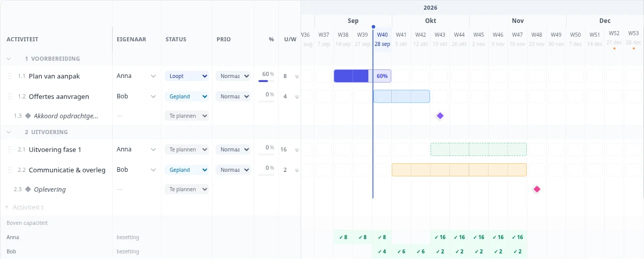This screenshot has width=644, height=259.
Task: Open priority dropdown for Plan van aanpak
Action: 233,76
